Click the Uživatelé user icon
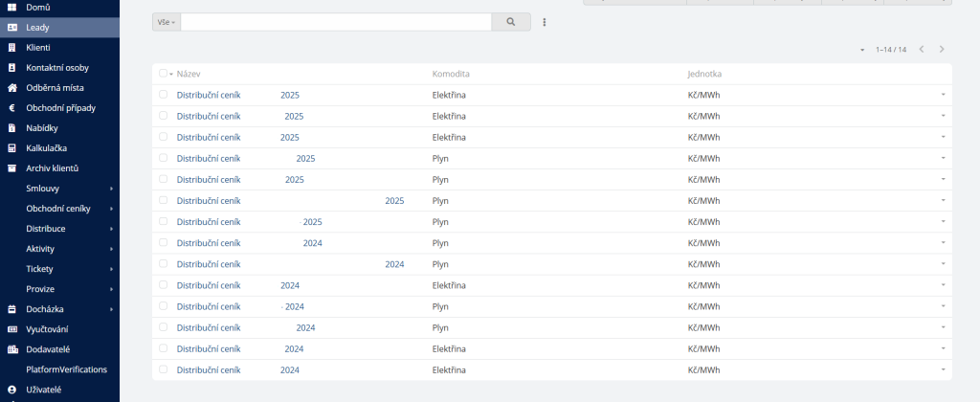 [11, 390]
